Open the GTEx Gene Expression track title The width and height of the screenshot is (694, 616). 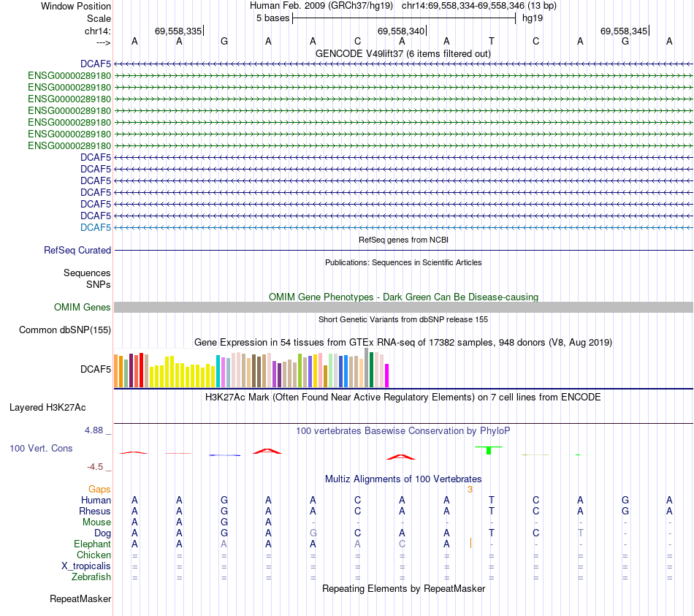[x=403, y=342]
